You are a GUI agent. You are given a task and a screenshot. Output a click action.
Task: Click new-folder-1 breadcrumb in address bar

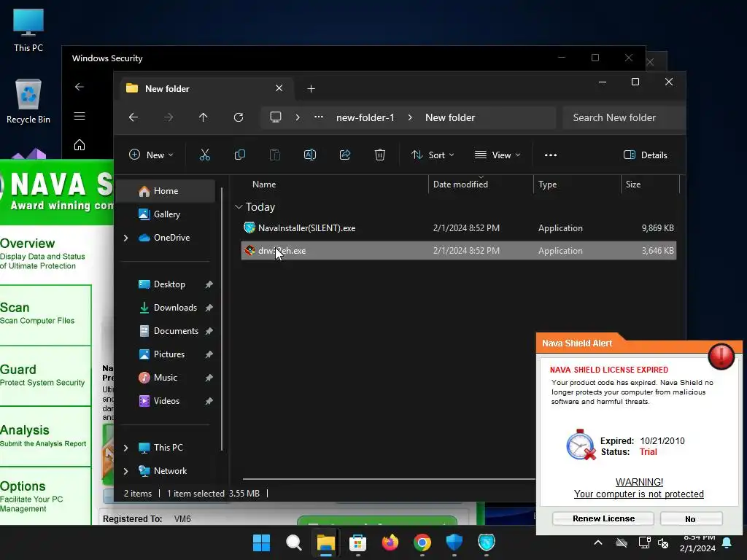tap(365, 117)
